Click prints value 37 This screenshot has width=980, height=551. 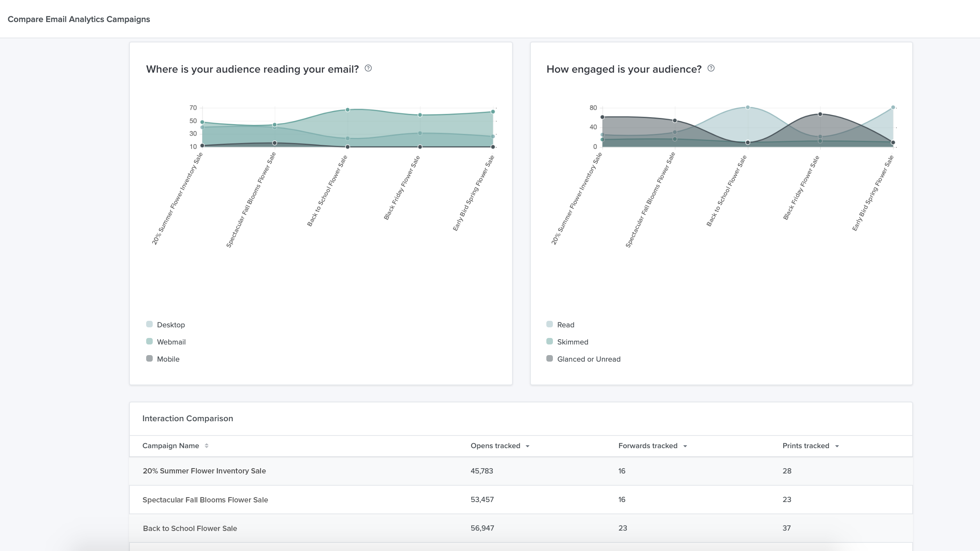coord(786,528)
